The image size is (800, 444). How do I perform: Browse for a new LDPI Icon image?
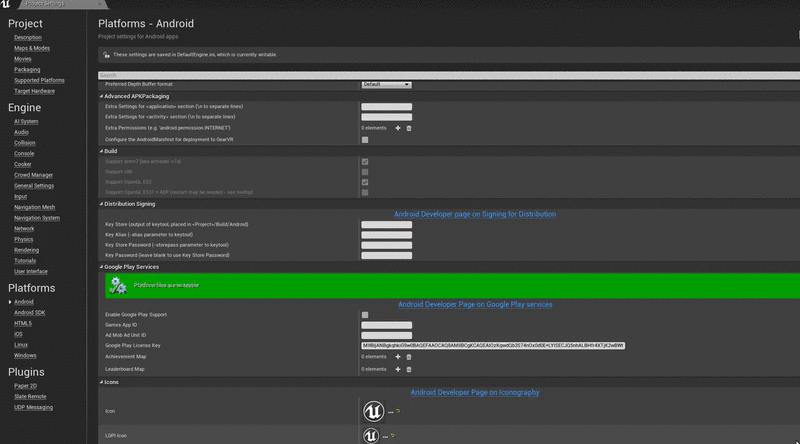(x=385, y=437)
